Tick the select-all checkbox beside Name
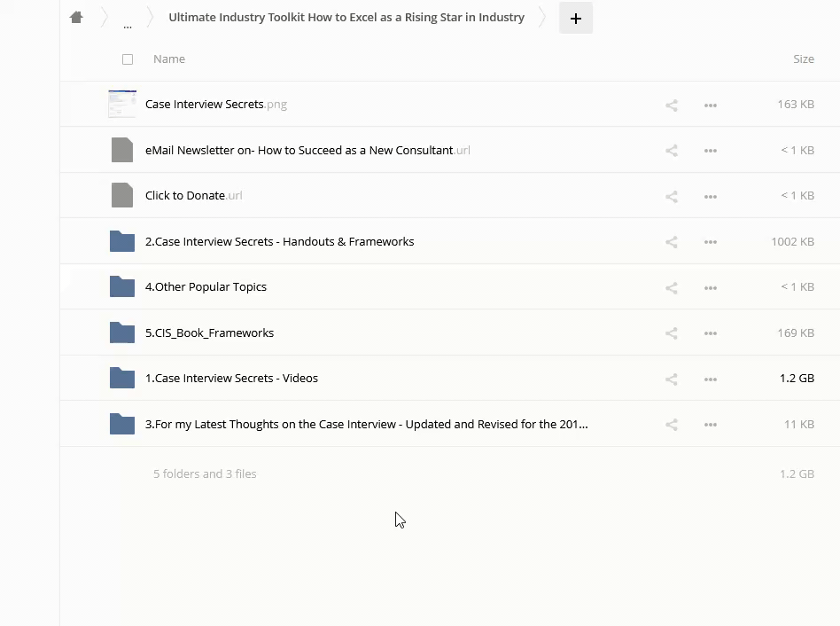840x626 pixels. (128, 59)
